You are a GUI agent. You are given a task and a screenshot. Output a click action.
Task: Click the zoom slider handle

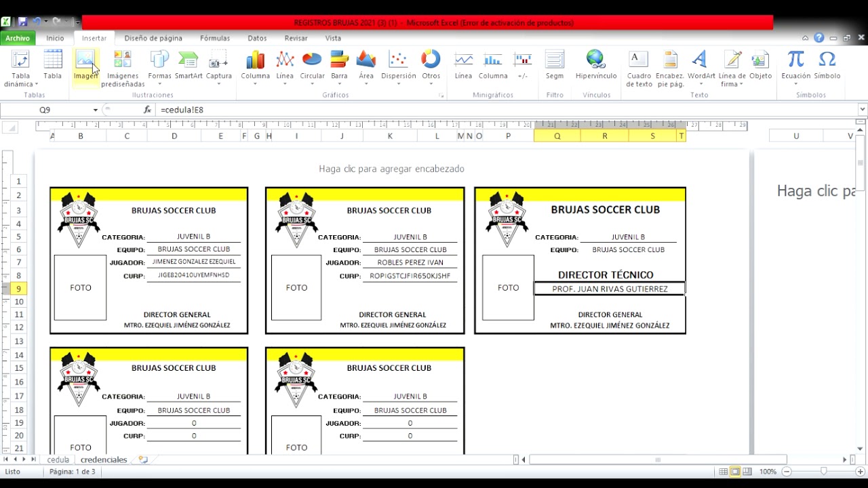click(824, 471)
